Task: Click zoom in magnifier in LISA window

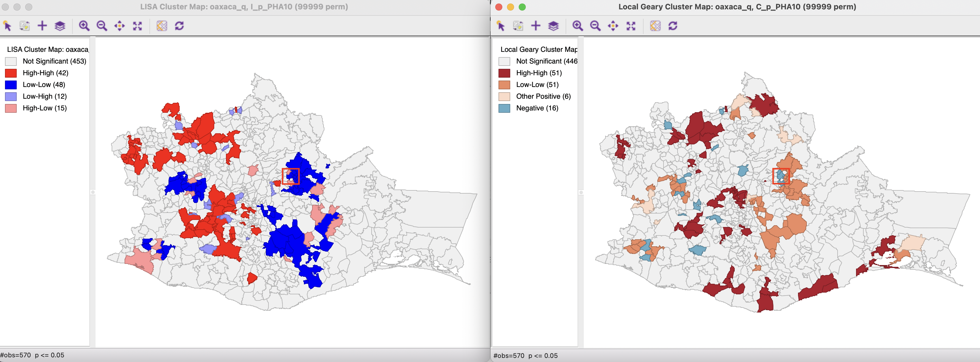Action: click(84, 26)
